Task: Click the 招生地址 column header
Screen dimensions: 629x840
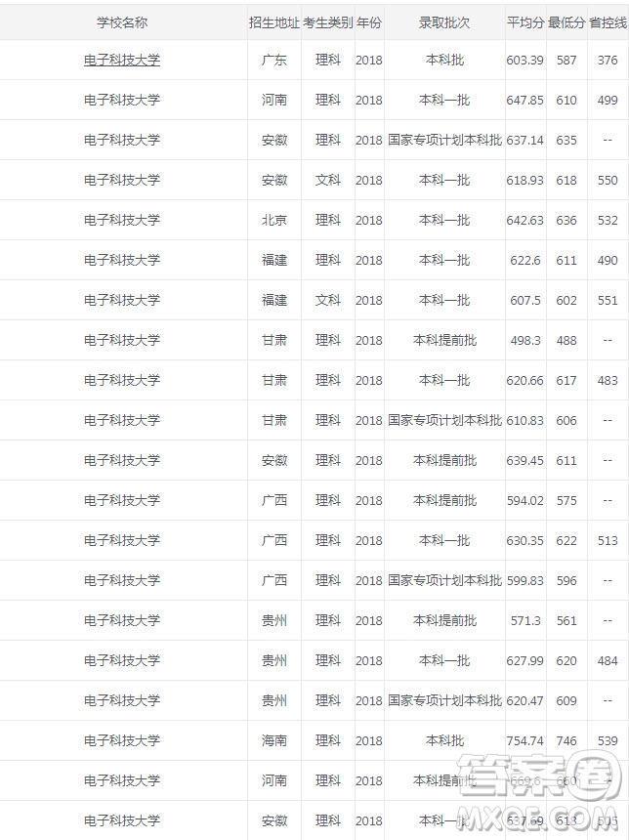Action: click(274, 22)
